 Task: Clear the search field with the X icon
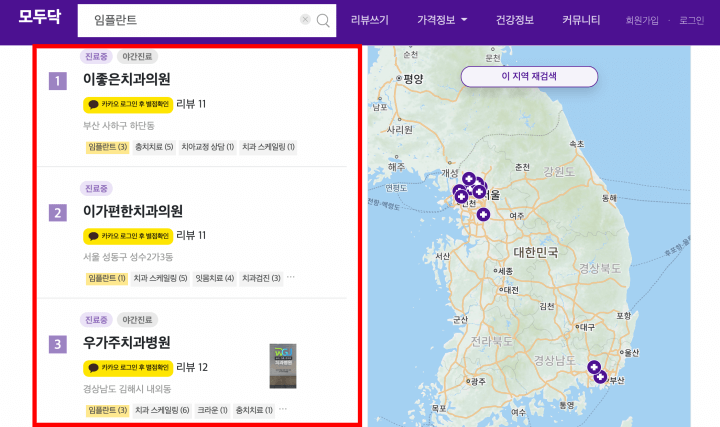click(x=305, y=19)
